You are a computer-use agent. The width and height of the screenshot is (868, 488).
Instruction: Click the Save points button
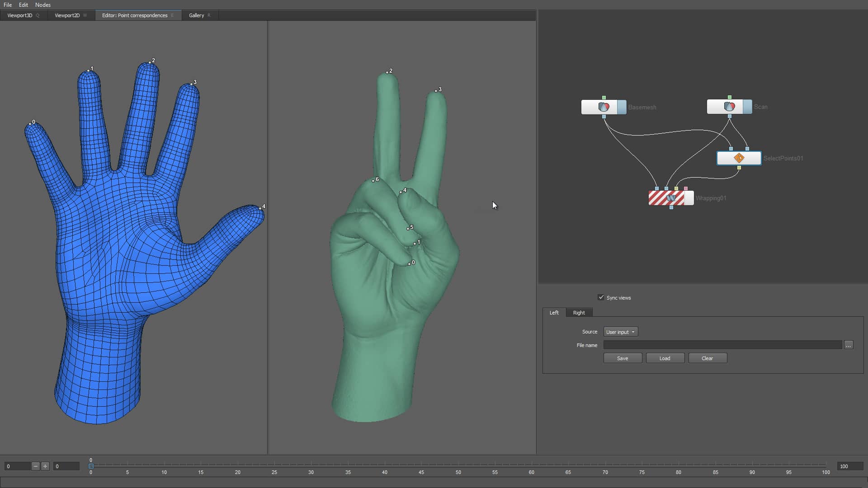click(x=623, y=358)
